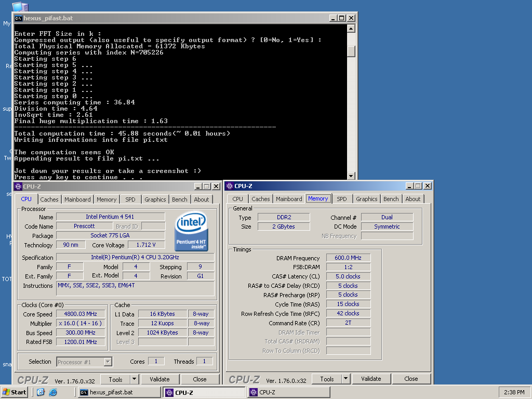Open the Start menu
532x399 pixels.
point(15,392)
